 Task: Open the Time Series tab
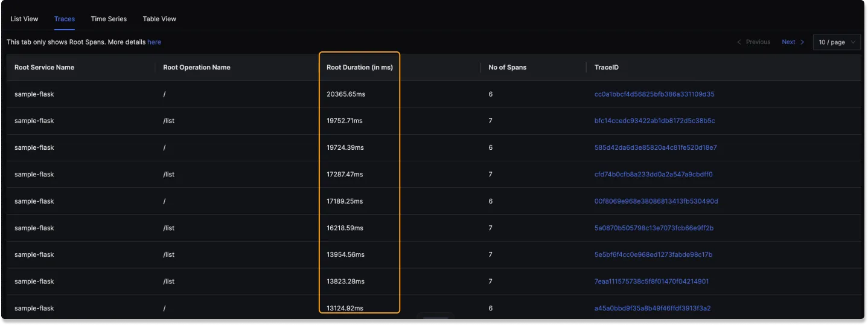click(109, 19)
